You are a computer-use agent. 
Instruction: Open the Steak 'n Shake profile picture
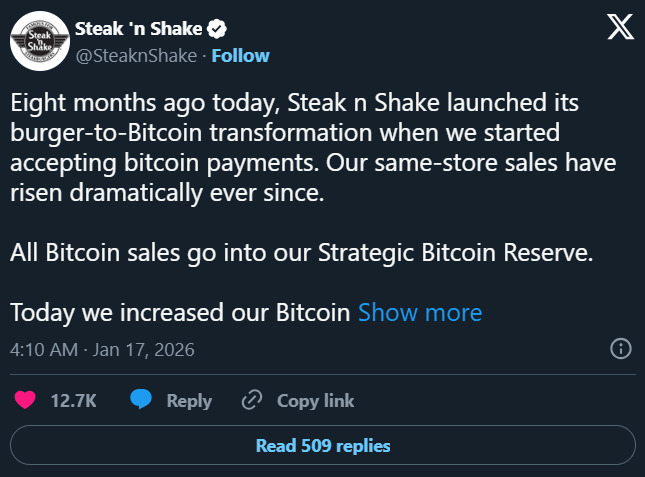(x=37, y=40)
